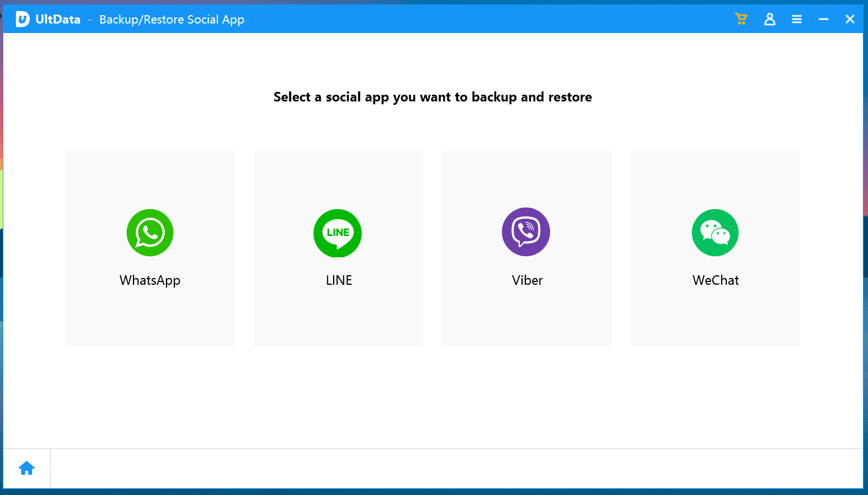Go back via the home icon
868x495 pixels.
pos(27,468)
